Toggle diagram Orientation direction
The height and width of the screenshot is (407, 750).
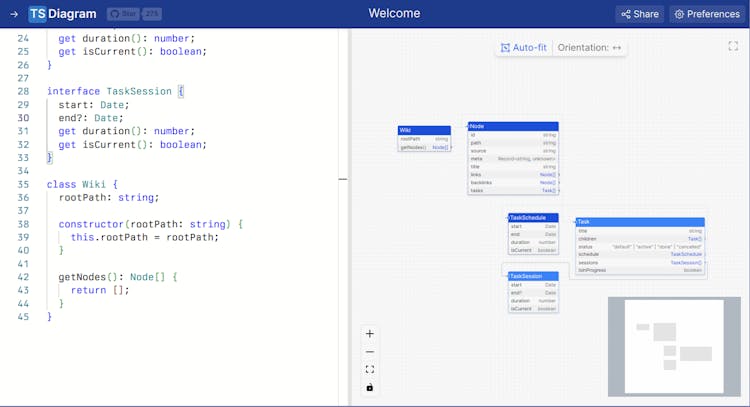coord(589,48)
